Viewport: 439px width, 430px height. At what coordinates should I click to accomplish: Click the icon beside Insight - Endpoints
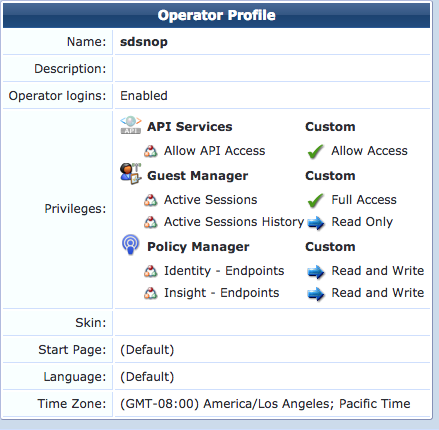(x=151, y=293)
